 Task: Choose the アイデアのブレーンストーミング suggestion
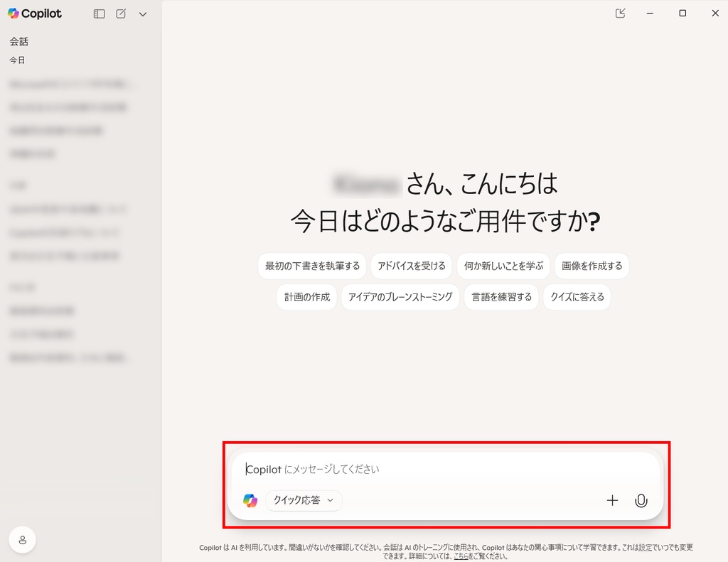click(400, 297)
